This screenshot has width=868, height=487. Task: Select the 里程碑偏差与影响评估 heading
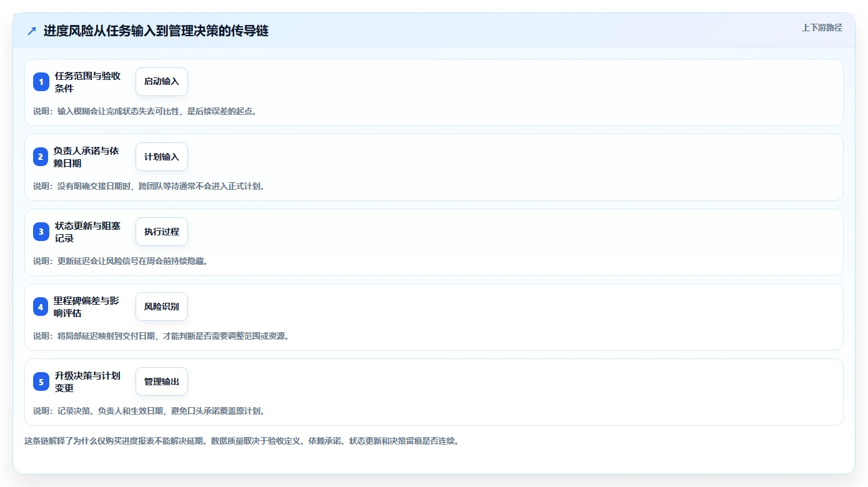coord(87,307)
